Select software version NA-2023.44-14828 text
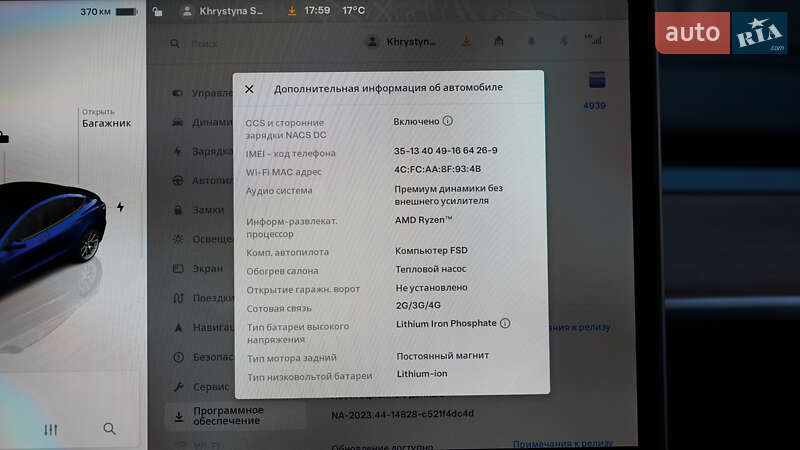Viewport: 800px width, 450px height. [403, 414]
